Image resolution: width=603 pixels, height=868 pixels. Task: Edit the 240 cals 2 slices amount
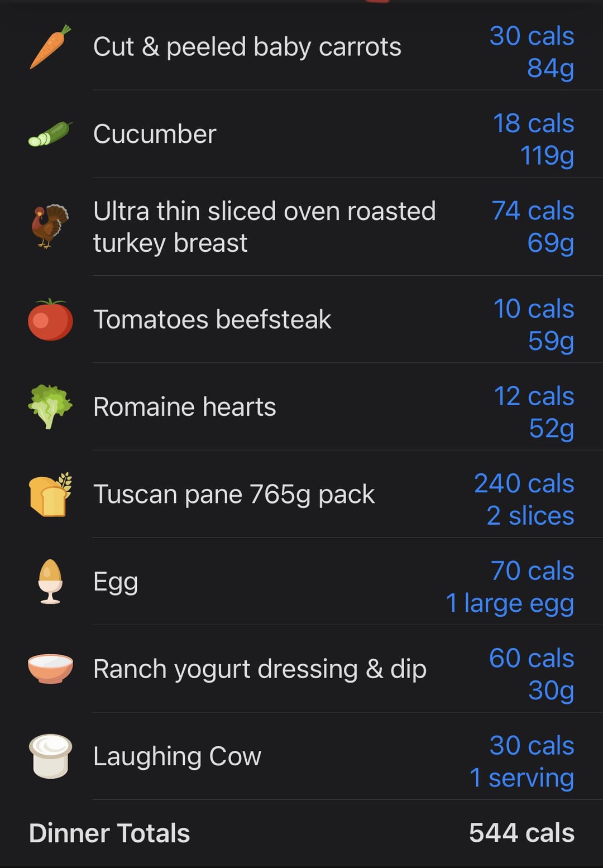(524, 499)
